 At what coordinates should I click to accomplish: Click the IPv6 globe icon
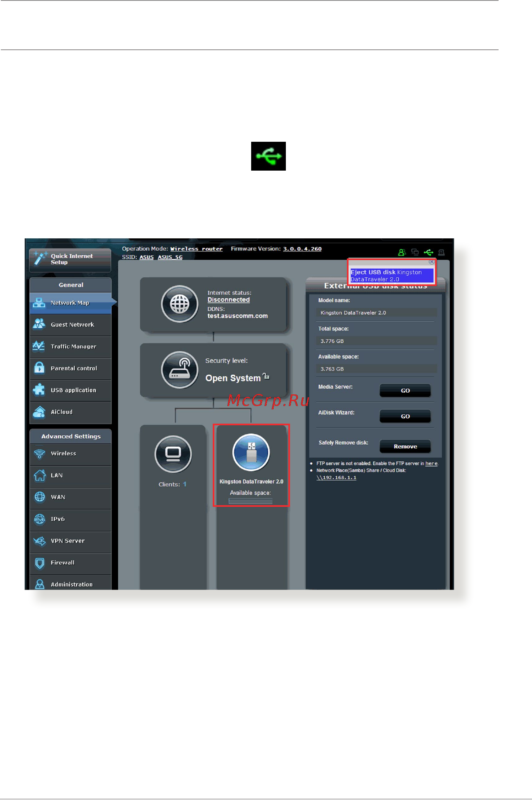pos(40,519)
